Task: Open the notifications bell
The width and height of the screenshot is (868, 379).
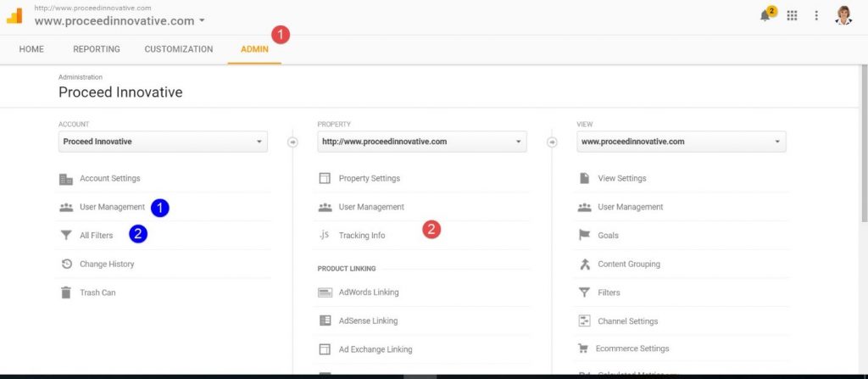Action: 765,15
